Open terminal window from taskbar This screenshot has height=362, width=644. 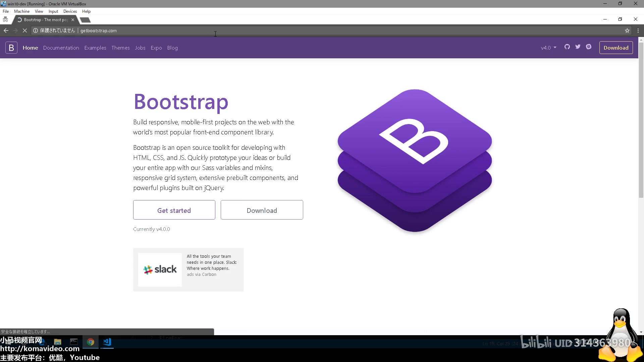tap(74, 342)
